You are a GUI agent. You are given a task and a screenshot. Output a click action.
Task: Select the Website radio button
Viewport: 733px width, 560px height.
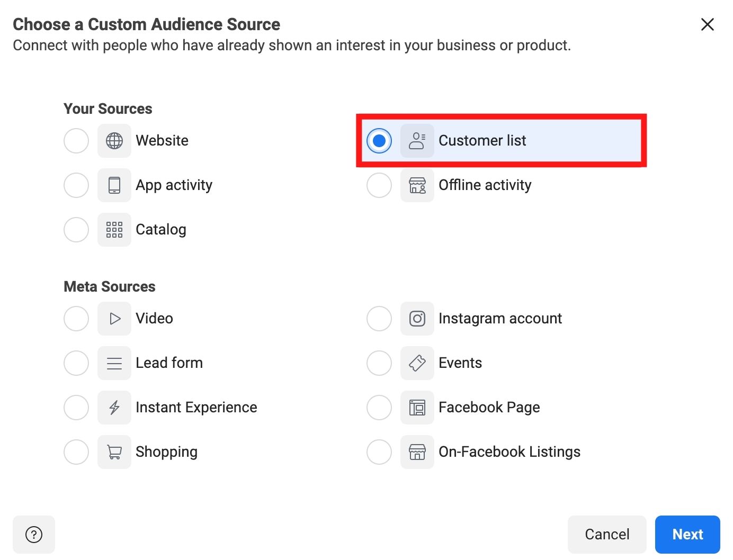pos(76,141)
